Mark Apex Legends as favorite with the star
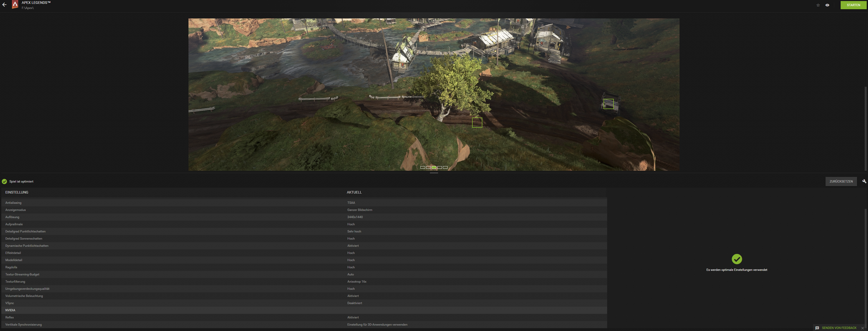868x331 pixels. [x=818, y=5]
